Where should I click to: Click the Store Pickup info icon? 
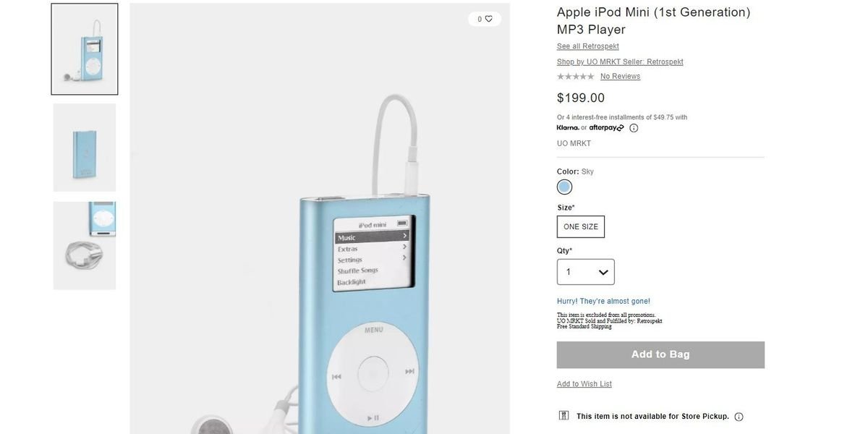739,417
